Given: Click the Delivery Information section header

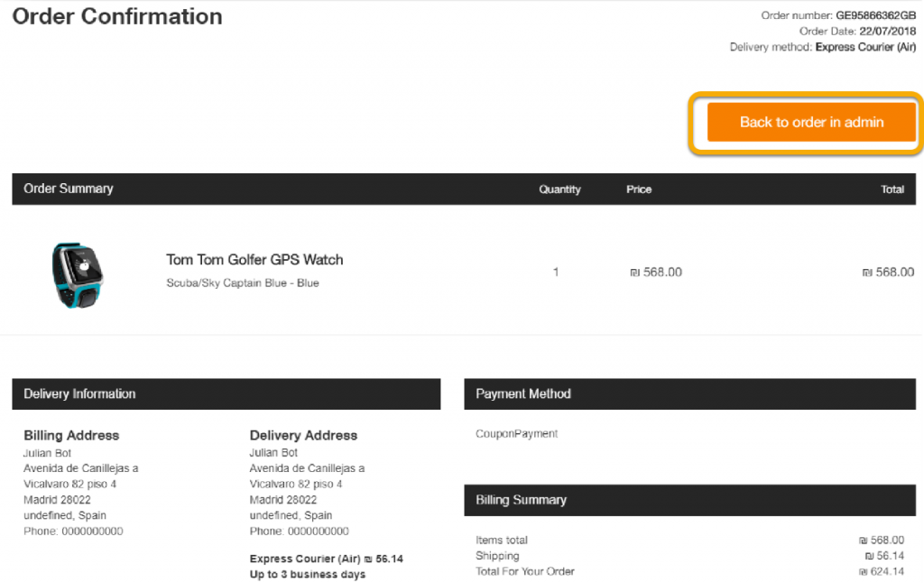Looking at the screenshot, I should (x=79, y=393).
